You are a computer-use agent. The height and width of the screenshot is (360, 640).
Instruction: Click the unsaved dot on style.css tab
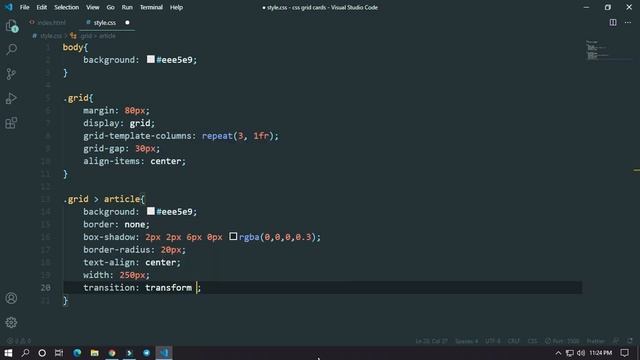click(x=127, y=22)
